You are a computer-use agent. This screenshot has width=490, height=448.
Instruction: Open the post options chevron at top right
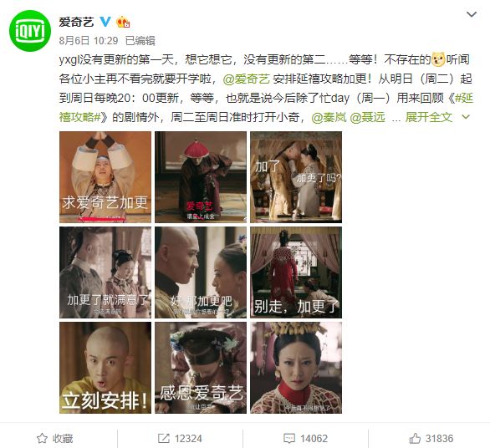(x=472, y=14)
